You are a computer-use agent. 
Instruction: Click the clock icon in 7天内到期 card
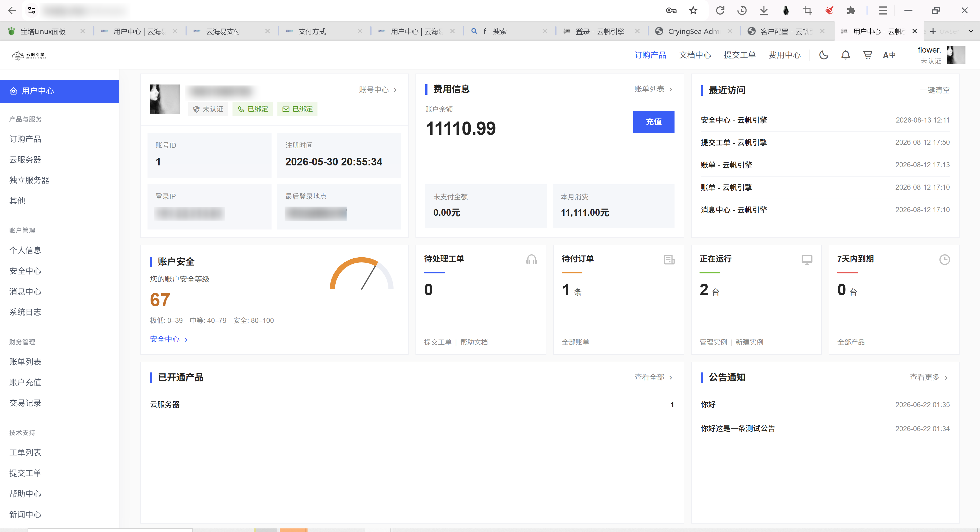pyautogui.click(x=945, y=260)
